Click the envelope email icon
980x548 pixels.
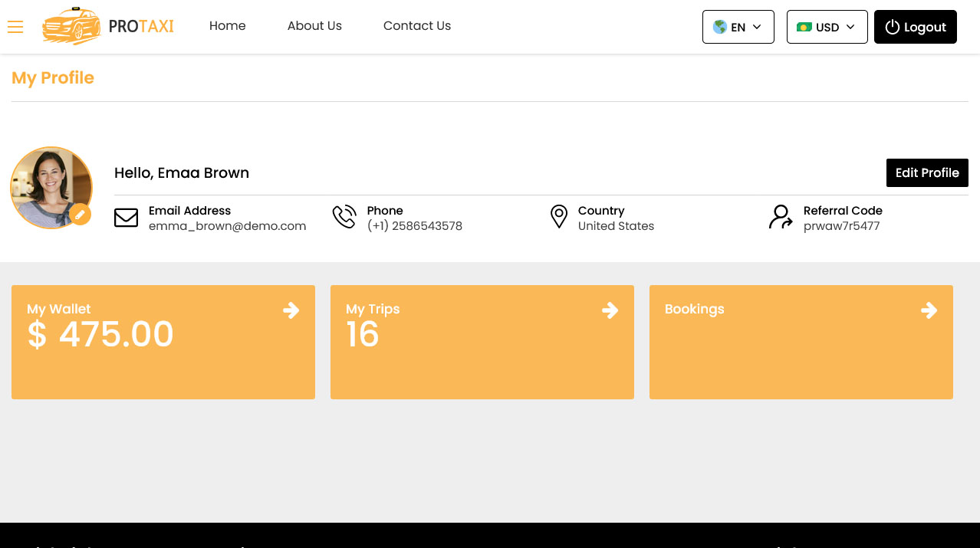coord(126,218)
